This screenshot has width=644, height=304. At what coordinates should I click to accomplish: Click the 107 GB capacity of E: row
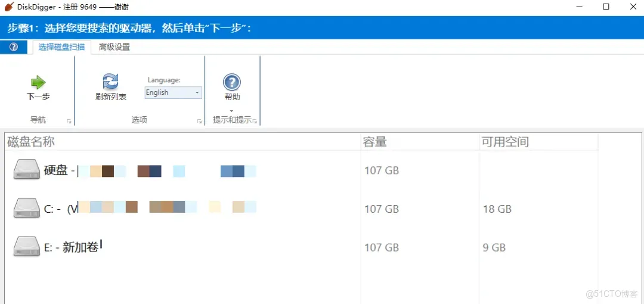point(382,248)
